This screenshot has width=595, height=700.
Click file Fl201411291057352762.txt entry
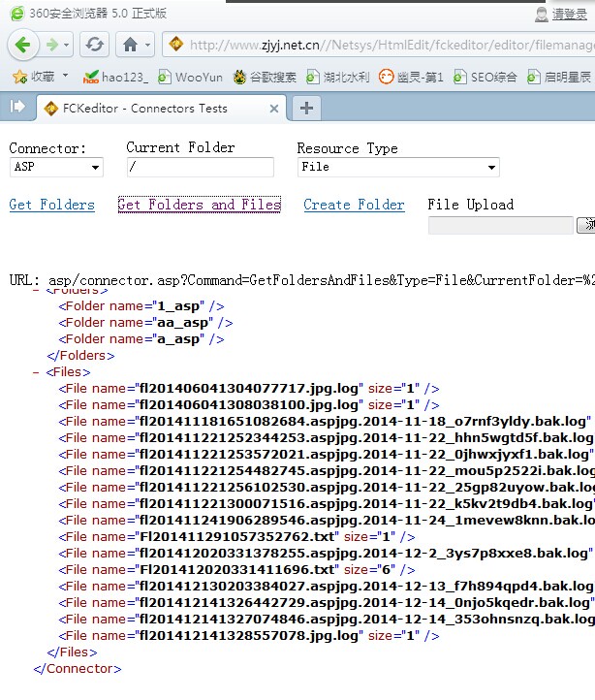pos(237,537)
